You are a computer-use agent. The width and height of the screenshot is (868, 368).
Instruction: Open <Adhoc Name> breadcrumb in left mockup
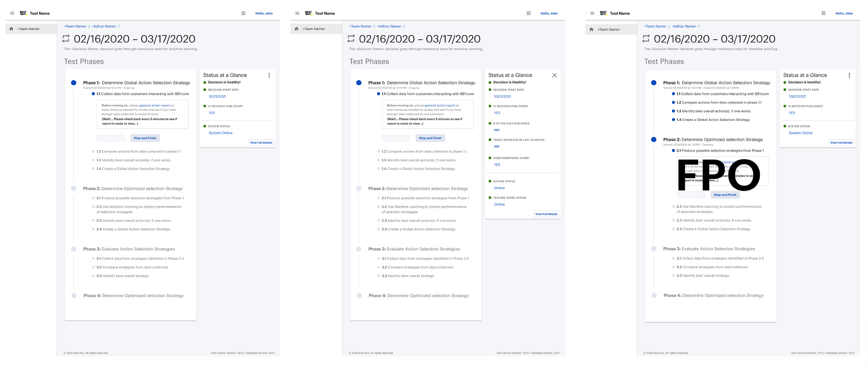click(104, 26)
